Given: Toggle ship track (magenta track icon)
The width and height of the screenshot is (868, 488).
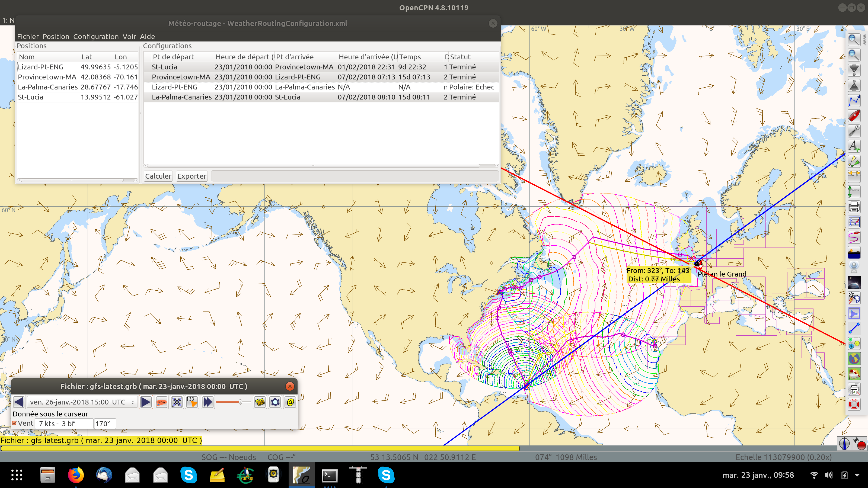Looking at the screenshot, I should point(854,237).
